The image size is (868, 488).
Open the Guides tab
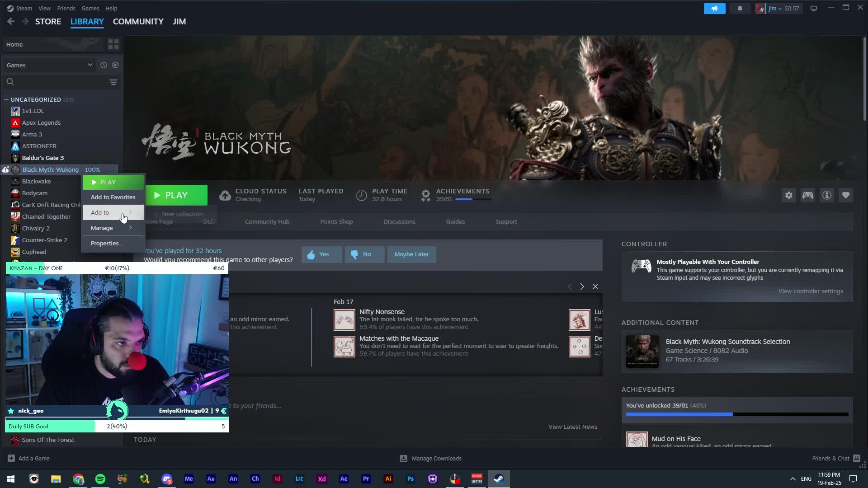[455, 221]
